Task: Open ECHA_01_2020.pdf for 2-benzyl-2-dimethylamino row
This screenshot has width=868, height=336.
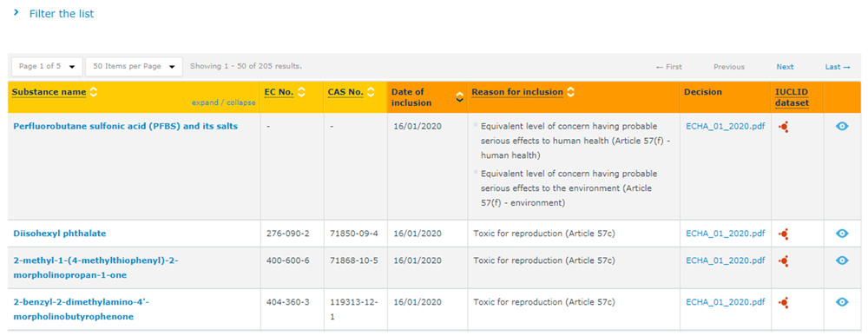Action: click(x=725, y=302)
